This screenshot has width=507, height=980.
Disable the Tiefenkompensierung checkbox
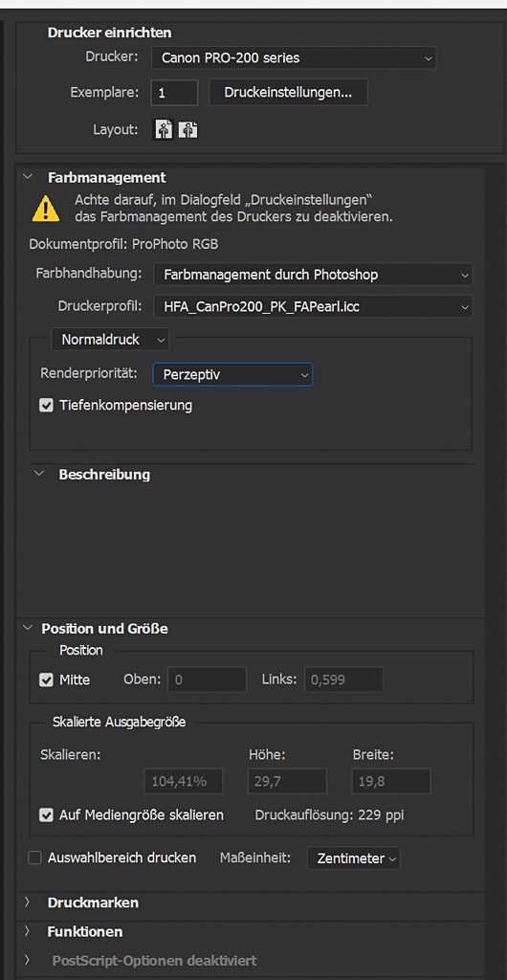[x=46, y=406]
